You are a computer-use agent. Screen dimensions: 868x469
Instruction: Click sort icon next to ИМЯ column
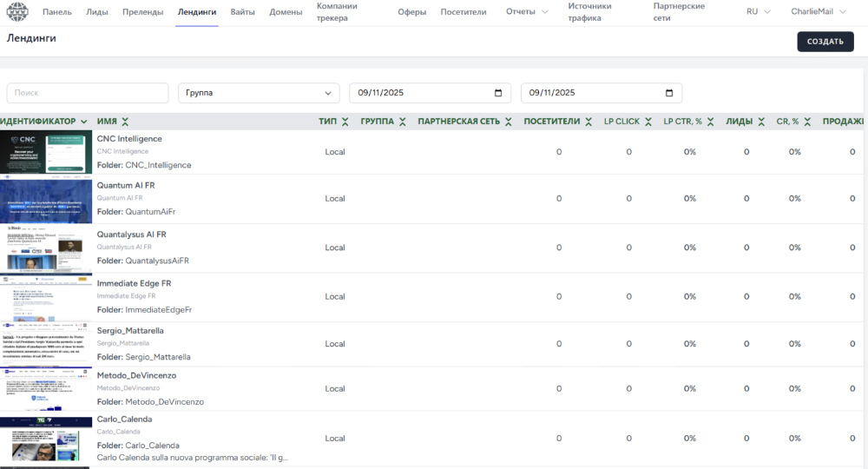(x=125, y=122)
